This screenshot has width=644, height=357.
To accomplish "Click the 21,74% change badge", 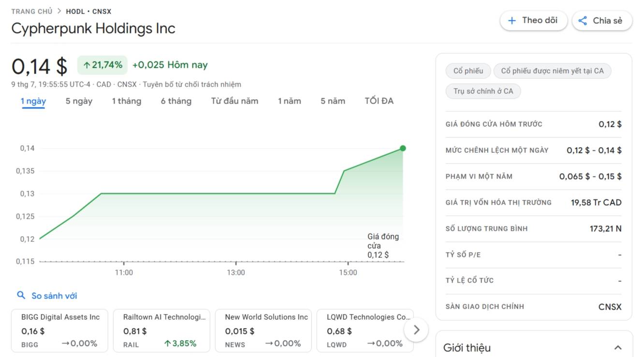I will [102, 65].
